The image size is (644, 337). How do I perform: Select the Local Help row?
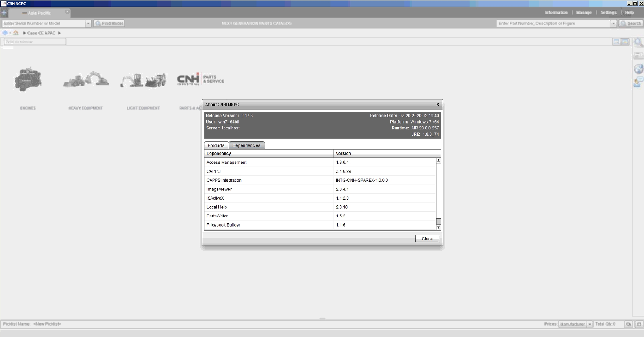(320, 207)
